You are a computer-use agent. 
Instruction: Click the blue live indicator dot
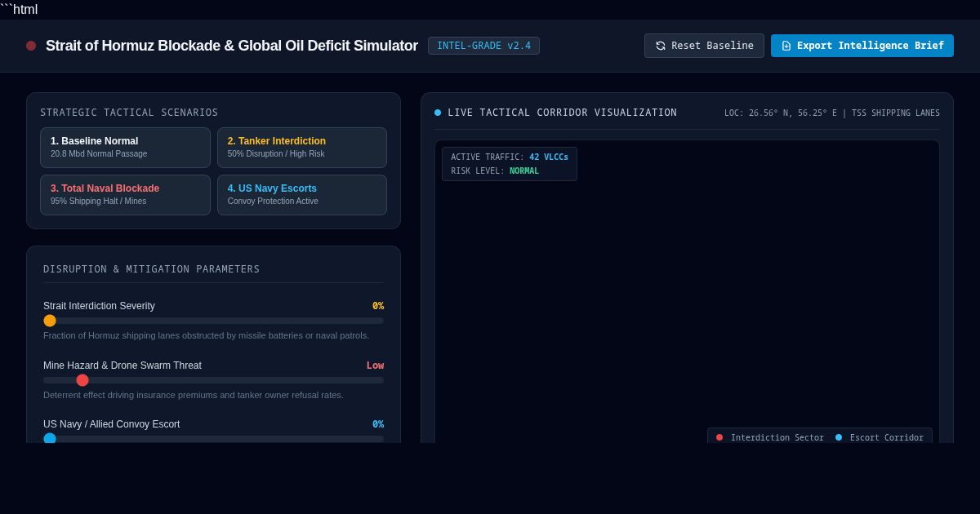point(438,113)
